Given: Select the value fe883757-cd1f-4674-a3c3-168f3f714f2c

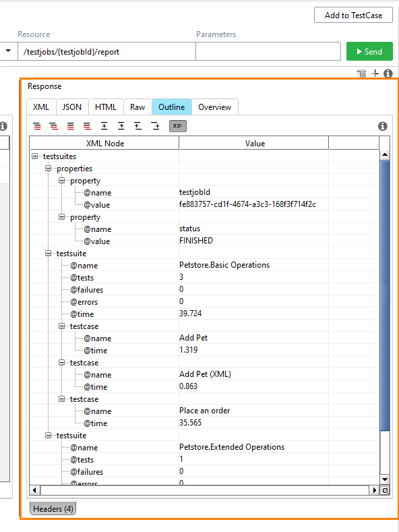Looking at the screenshot, I should tap(247, 204).
